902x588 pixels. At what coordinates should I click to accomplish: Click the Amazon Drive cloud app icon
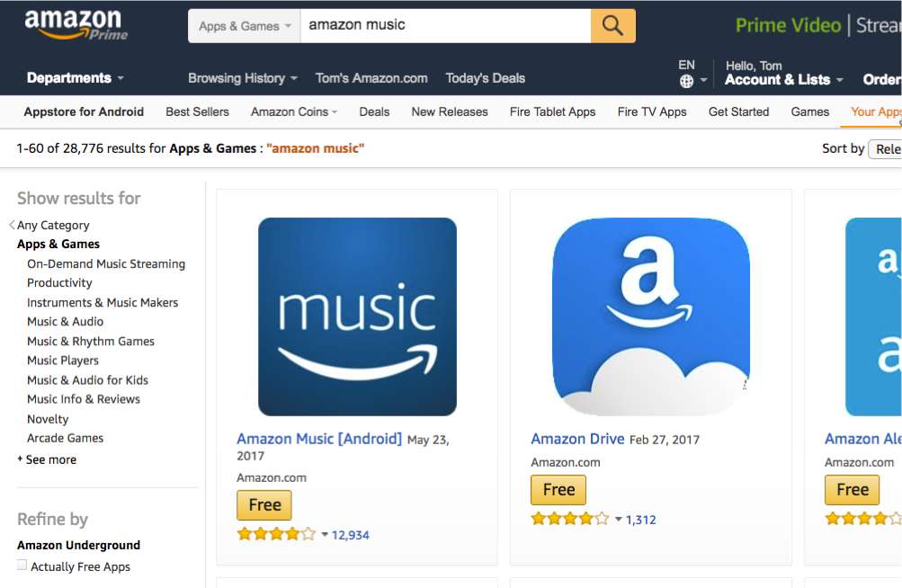(x=650, y=316)
